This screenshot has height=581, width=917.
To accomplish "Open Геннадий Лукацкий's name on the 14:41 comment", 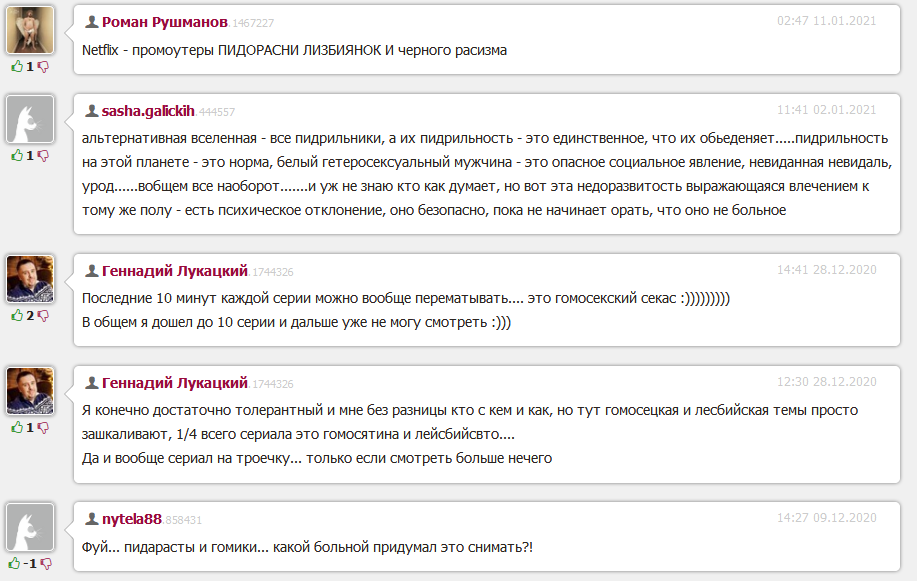I will pyautogui.click(x=175, y=271).
